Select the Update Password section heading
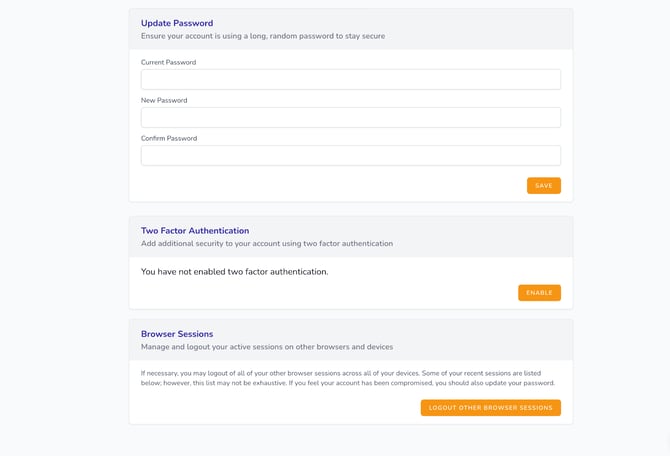Screen dimensions: 670x456 [177, 23]
